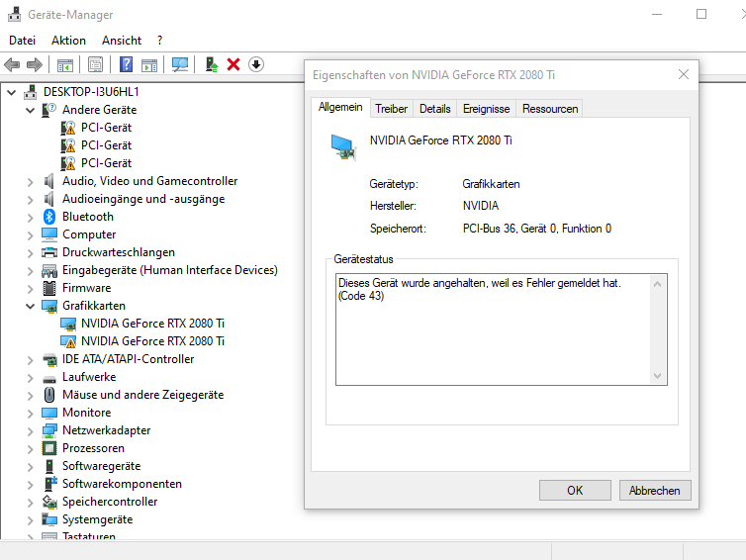The height and width of the screenshot is (560, 746).
Task: Expand the Bluetooth node
Action: [x=31, y=217]
